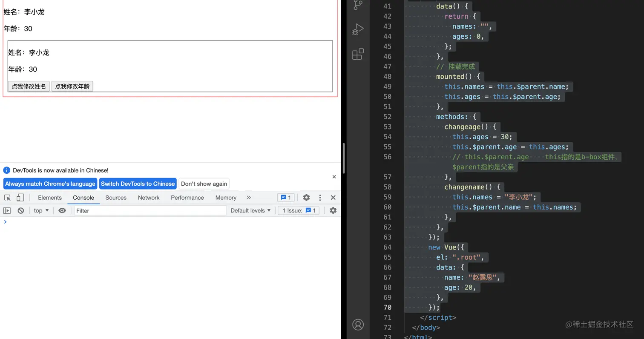Click the closing '</script>' tag
The image size is (644, 339).
point(438,318)
